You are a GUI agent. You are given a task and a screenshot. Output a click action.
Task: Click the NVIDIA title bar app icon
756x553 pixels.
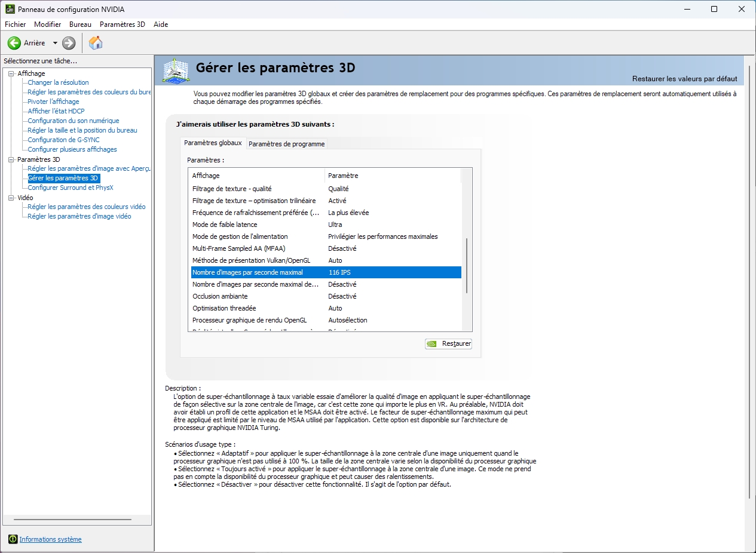[x=10, y=10]
